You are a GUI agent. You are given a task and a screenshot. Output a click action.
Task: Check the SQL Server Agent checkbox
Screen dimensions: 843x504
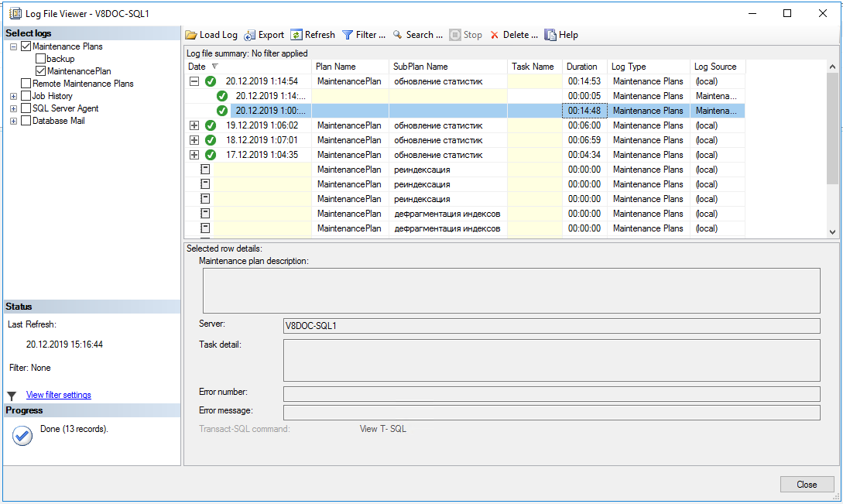pos(26,108)
